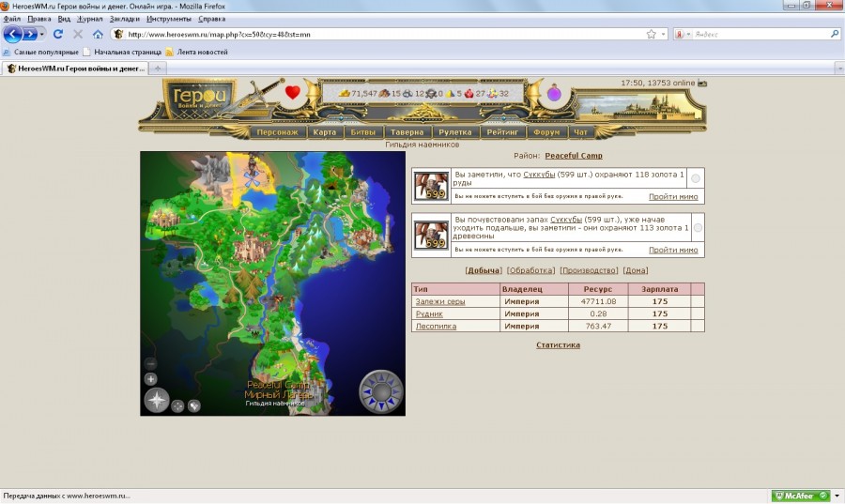This screenshot has width=845, height=504.
Task: Go to Firefox home page icon
Action: (x=98, y=34)
